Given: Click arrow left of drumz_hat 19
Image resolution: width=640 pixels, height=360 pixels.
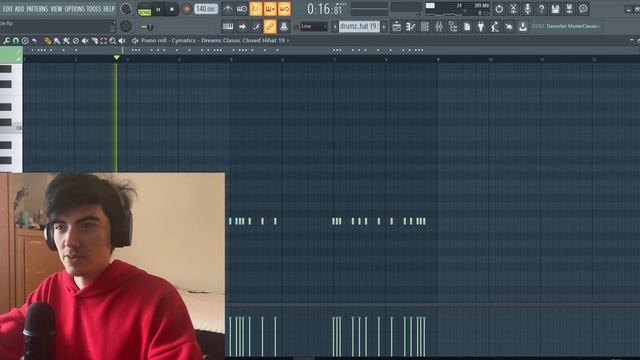Looking at the screenshot, I should pos(335,27).
